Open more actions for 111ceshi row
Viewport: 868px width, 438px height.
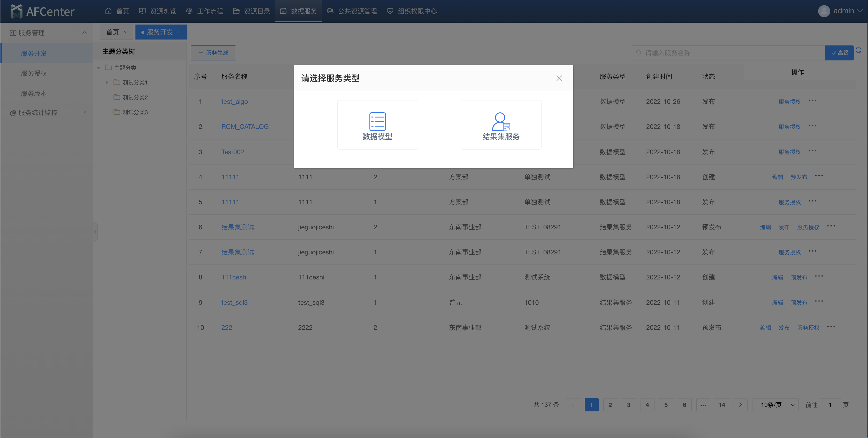(819, 276)
